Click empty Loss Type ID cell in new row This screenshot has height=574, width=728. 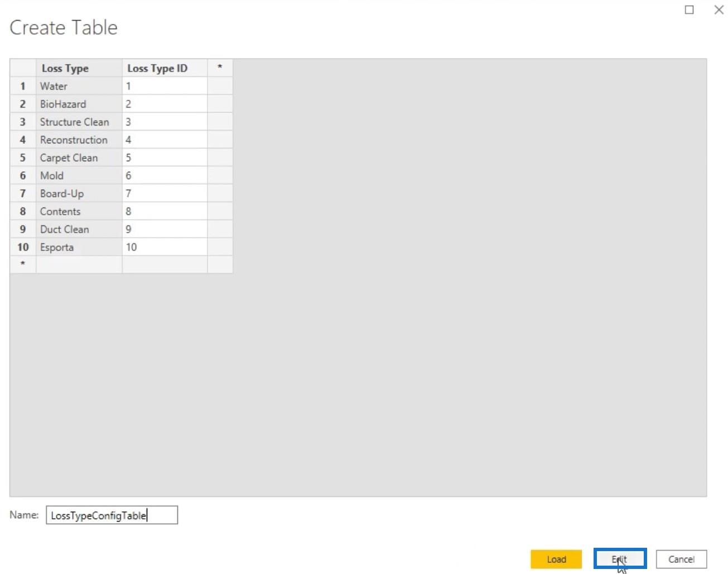coord(165,264)
